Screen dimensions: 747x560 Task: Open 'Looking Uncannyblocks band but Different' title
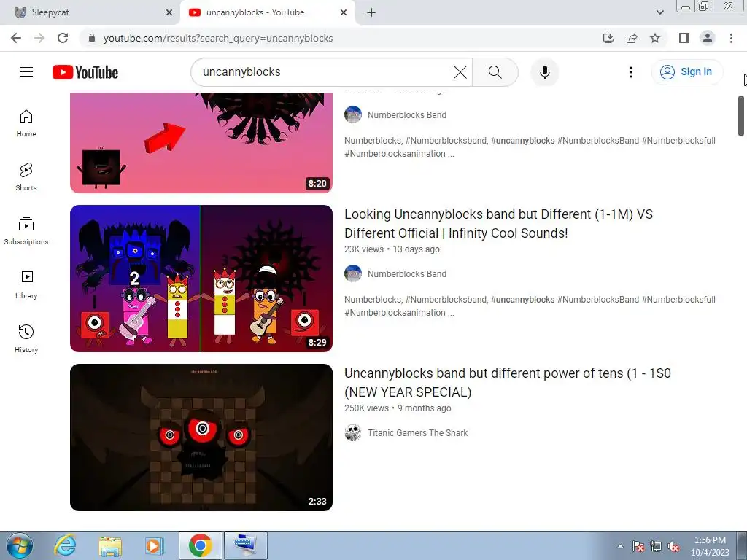tap(498, 224)
